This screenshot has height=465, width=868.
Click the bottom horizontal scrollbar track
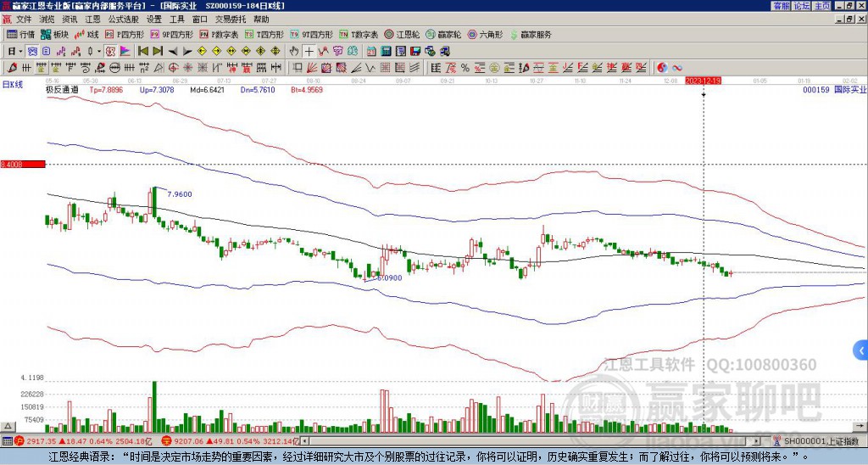(x=531, y=441)
